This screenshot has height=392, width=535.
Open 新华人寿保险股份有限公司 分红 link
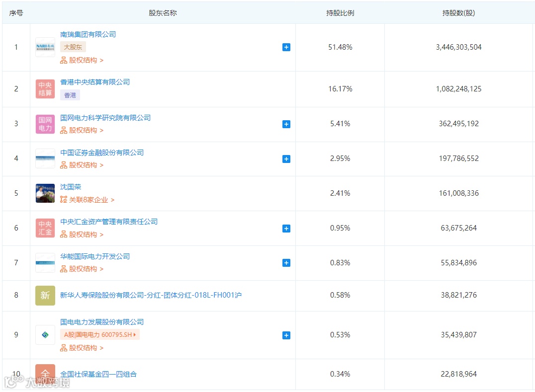[x=151, y=295]
